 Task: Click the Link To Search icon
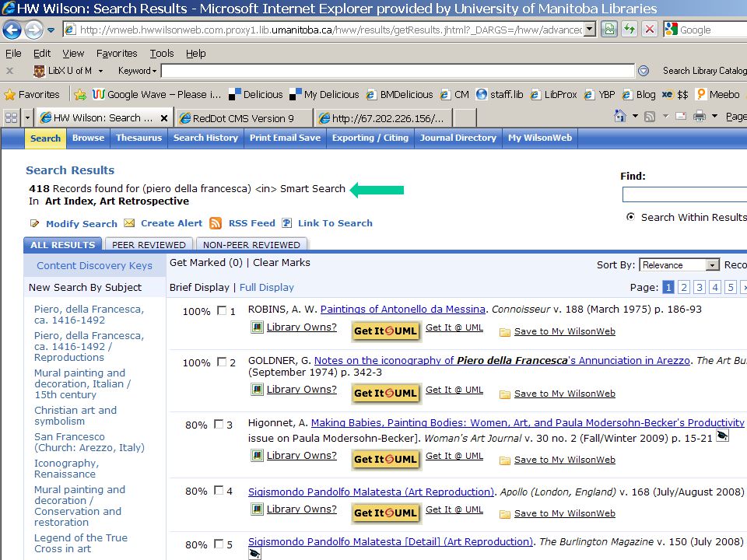(x=287, y=223)
